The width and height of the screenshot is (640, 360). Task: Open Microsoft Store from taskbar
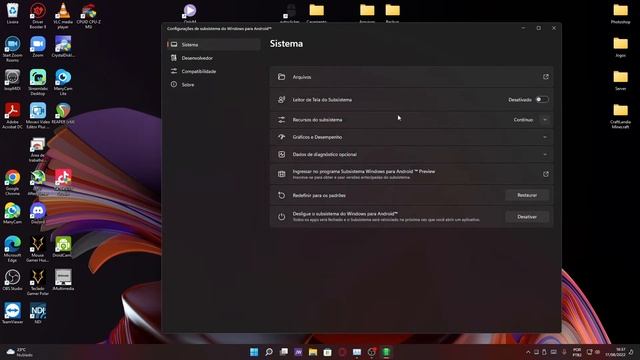(x=327, y=352)
